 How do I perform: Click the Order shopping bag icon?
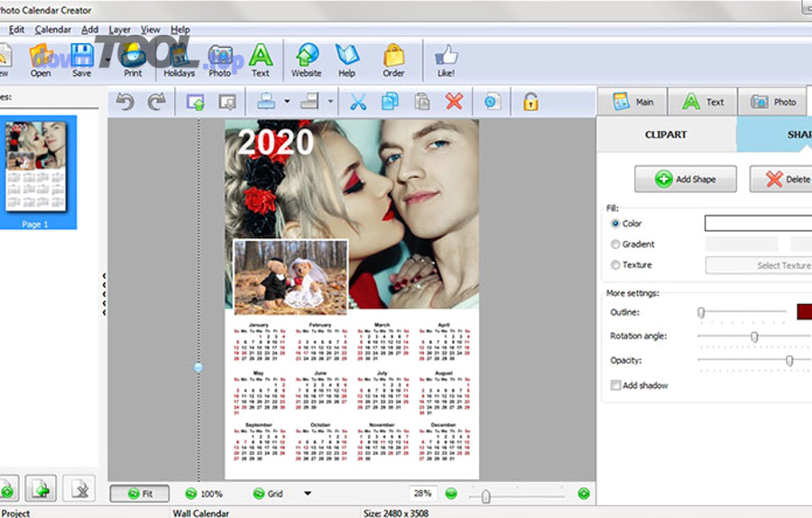pyautogui.click(x=393, y=60)
